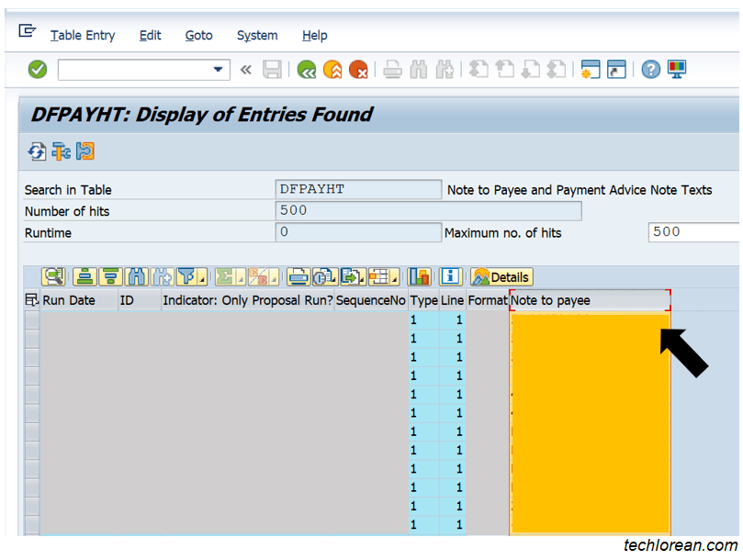Open the Goto menu
Image resolution: width=743 pixels, height=560 pixels.
pyautogui.click(x=198, y=36)
